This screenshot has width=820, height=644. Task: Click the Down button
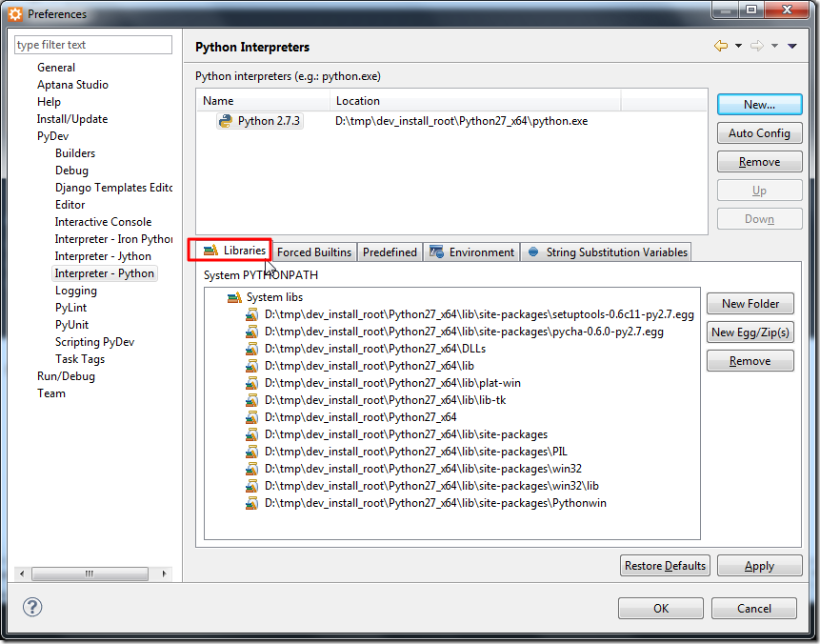tap(759, 219)
